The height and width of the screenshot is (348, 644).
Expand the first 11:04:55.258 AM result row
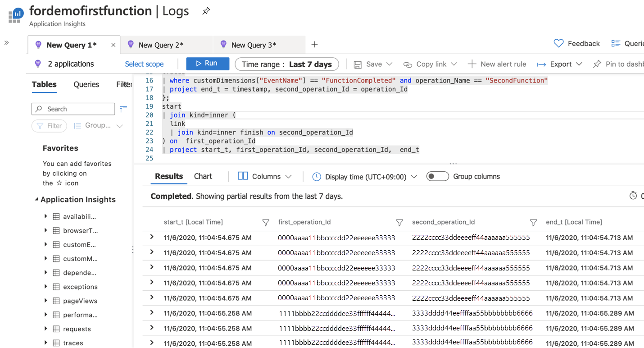152,312
